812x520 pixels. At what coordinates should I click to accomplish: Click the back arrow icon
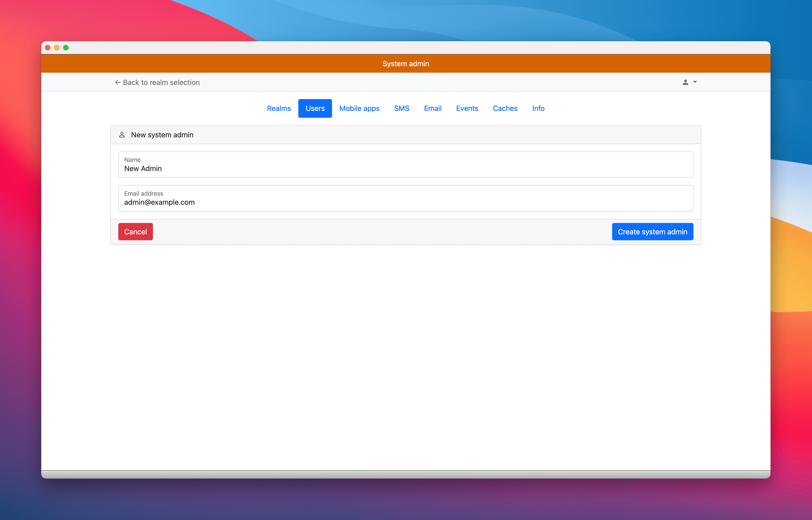click(118, 82)
